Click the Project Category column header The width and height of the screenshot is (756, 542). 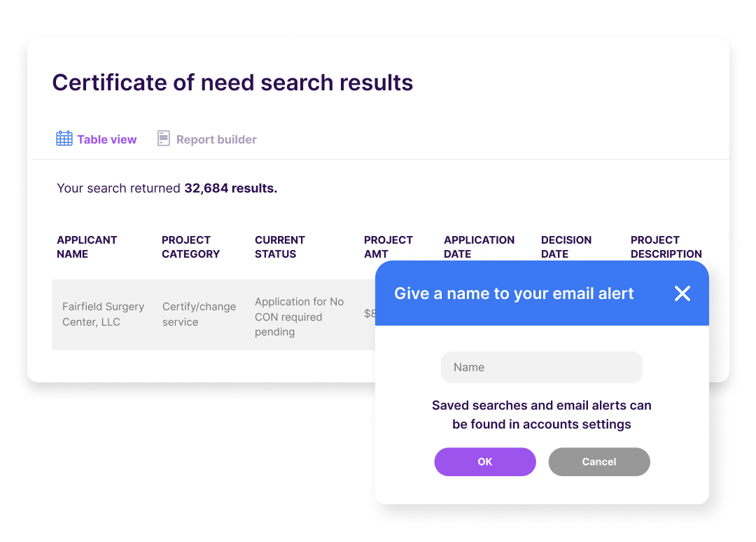click(x=190, y=247)
